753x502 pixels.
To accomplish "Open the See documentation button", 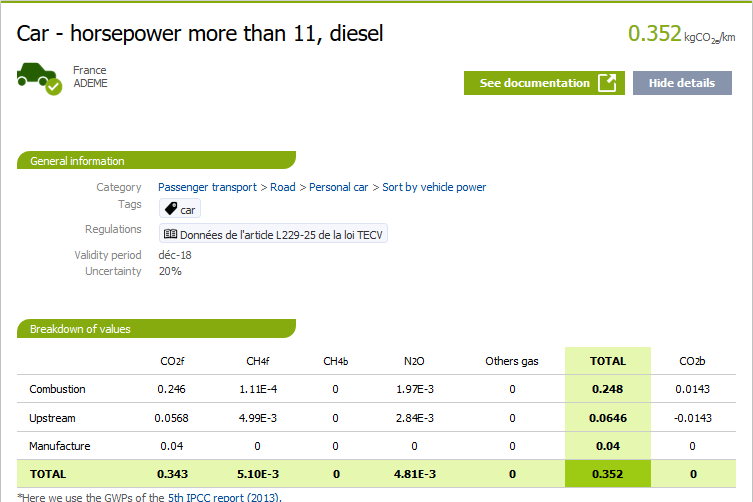I will click(x=544, y=83).
